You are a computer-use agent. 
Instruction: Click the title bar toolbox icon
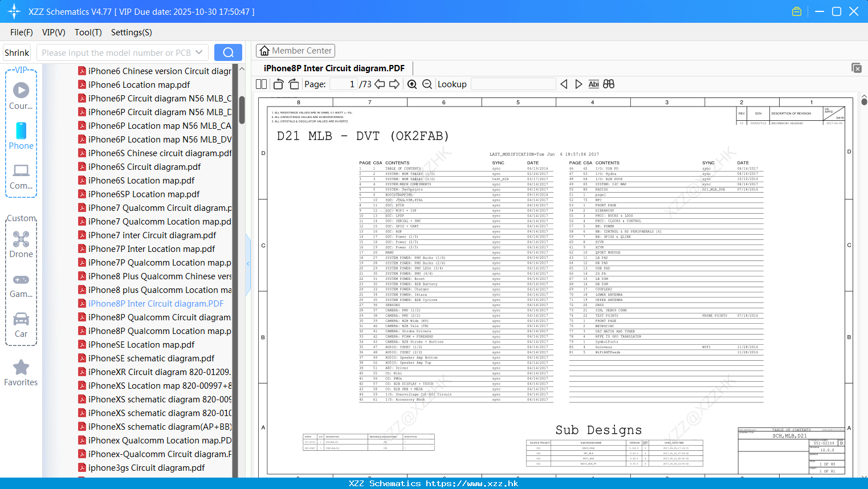[797, 11]
